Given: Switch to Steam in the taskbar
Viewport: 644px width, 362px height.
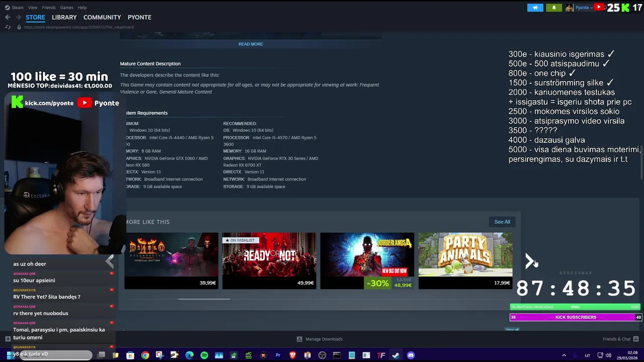Looking at the screenshot, I should coord(396,355).
